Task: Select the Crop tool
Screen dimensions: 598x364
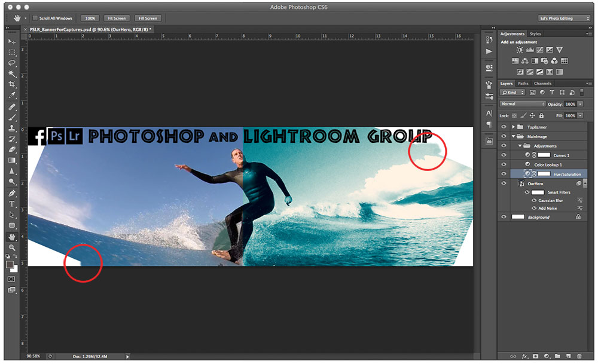Action: [x=12, y=84]
